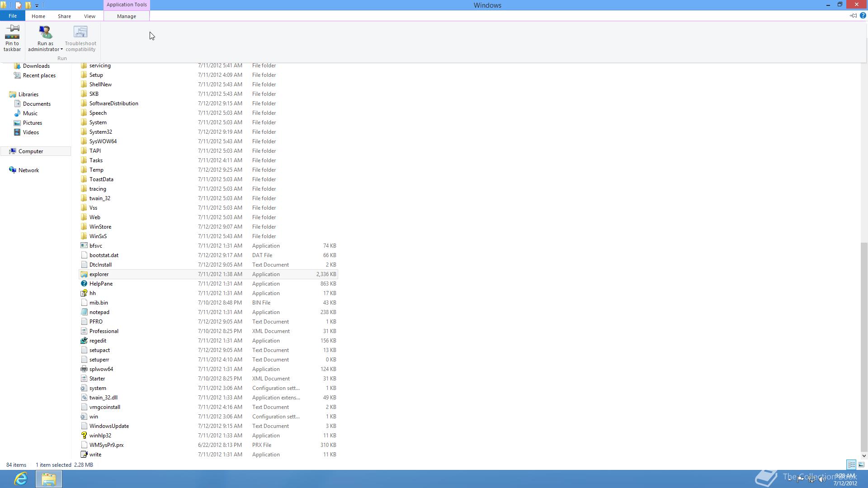Select the Professional XML document icon
The image size is (868, 488).
[84, 331]
